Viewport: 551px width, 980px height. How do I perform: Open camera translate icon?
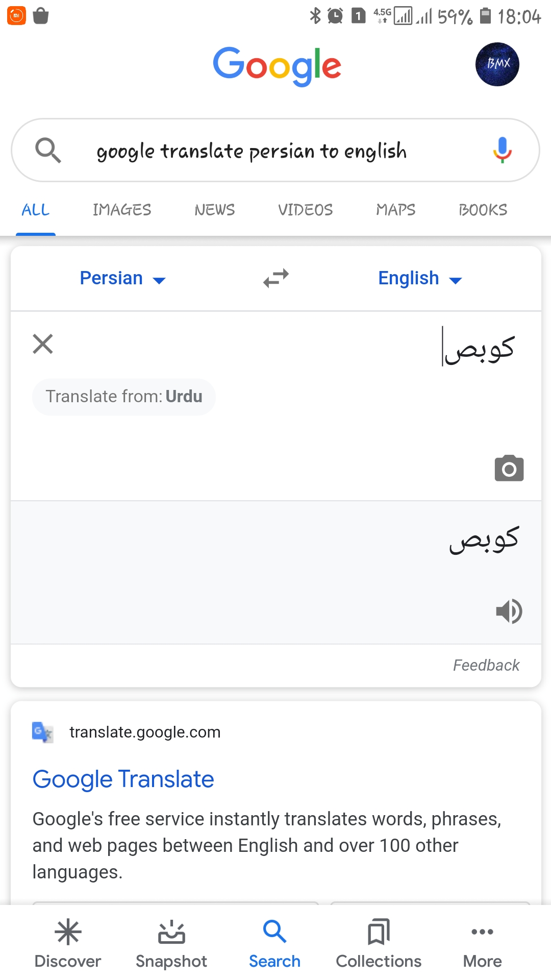pos(509,468)
